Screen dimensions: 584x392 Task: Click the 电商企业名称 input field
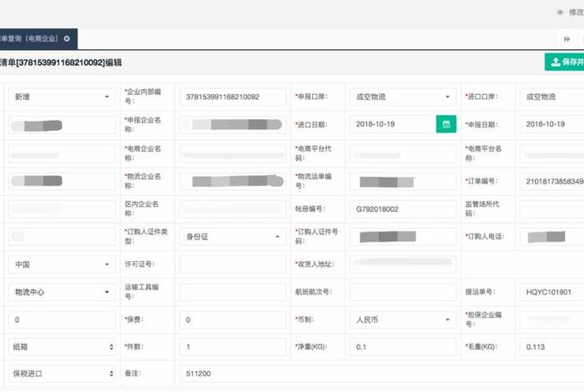233,153
